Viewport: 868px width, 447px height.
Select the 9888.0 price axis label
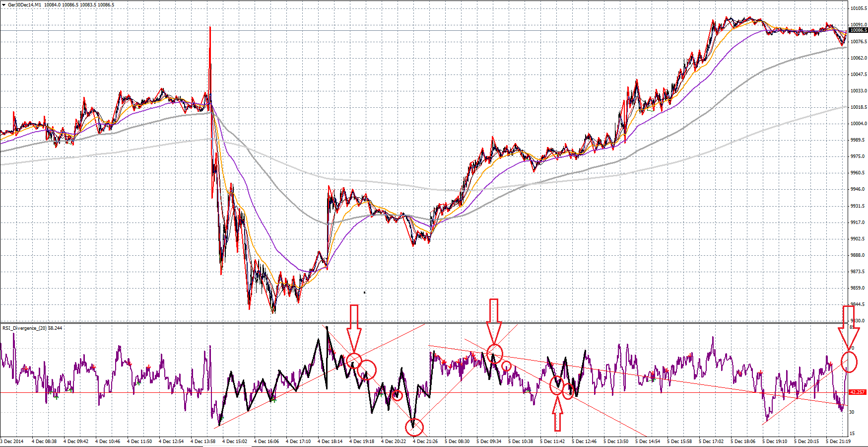click(x=858, y=255)
